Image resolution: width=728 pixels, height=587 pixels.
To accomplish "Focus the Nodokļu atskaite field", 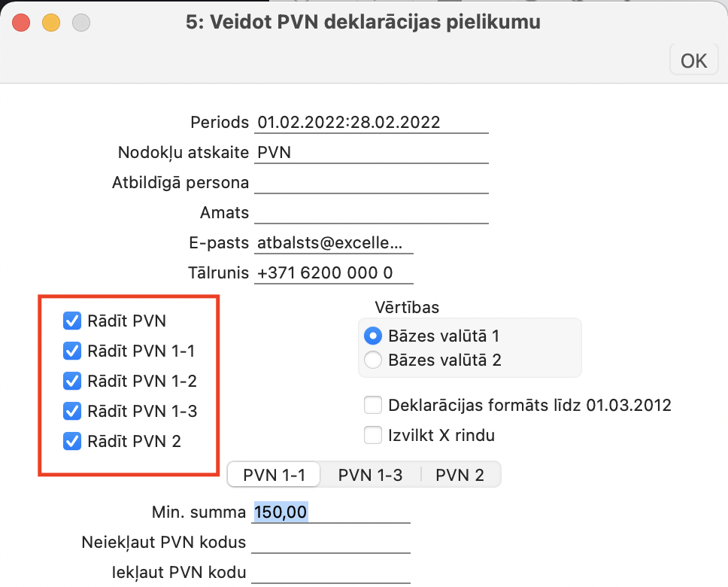I will click(371, 153).
